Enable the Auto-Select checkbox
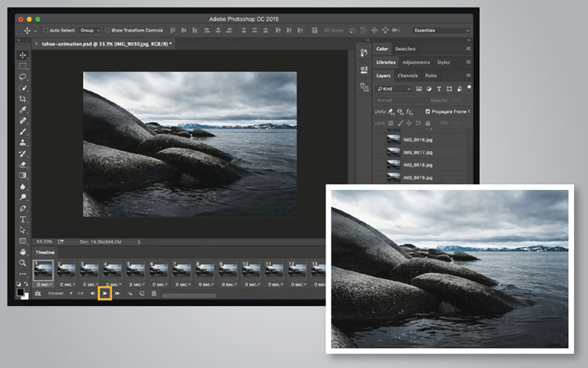This screenshot has width=588, height=368. coord(46,30)
